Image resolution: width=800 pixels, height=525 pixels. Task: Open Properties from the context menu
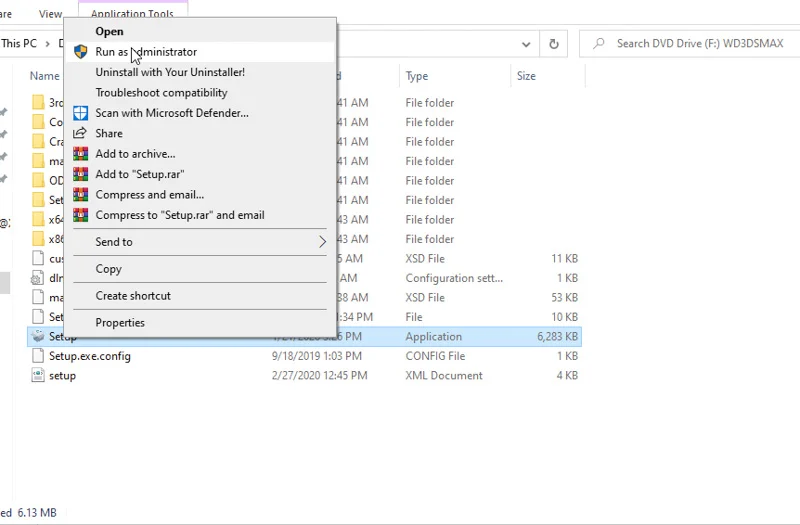coord(120,323)
